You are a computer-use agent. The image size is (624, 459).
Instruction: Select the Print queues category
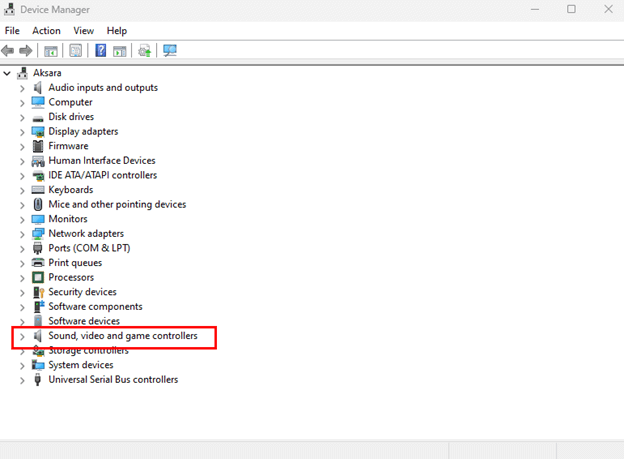click(75, 263)
